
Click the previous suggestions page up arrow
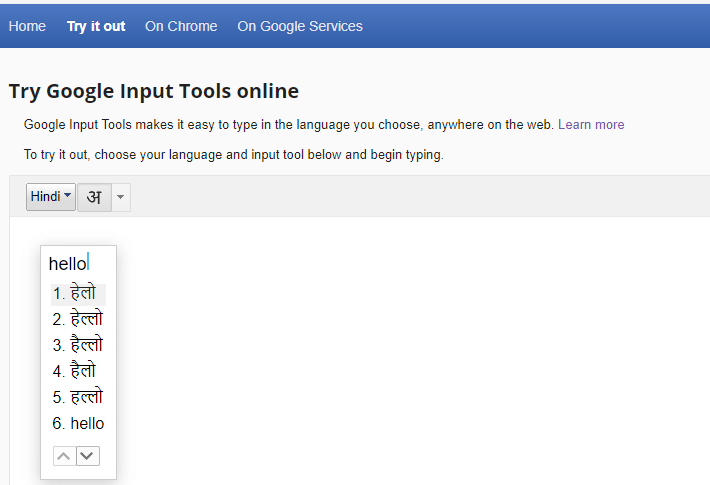pyautogui.click(x=64, y=456)
